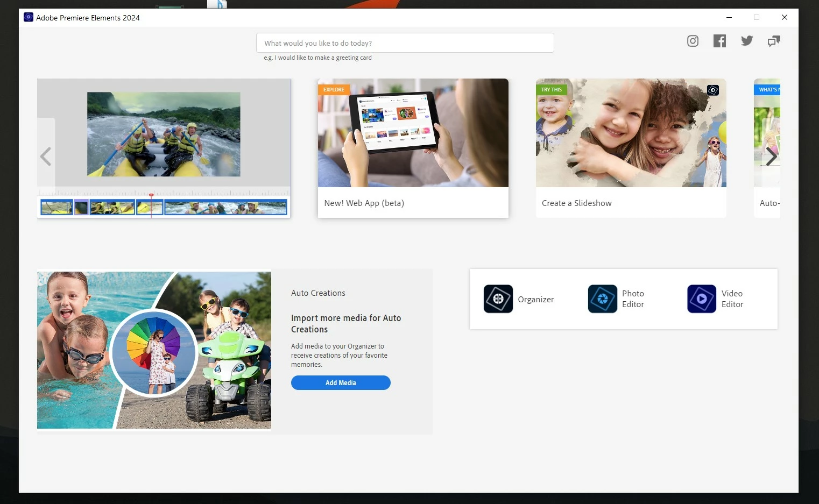The image size is (819, 504).
Task: Minimize the Premiere Elements window
Action: (x=729, y=17)
